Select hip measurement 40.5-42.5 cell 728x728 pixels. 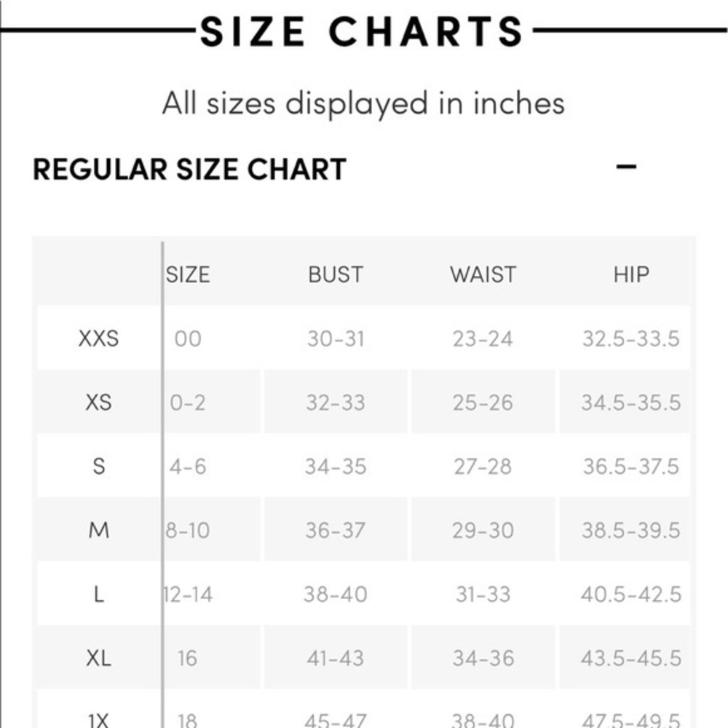(630, 594)
